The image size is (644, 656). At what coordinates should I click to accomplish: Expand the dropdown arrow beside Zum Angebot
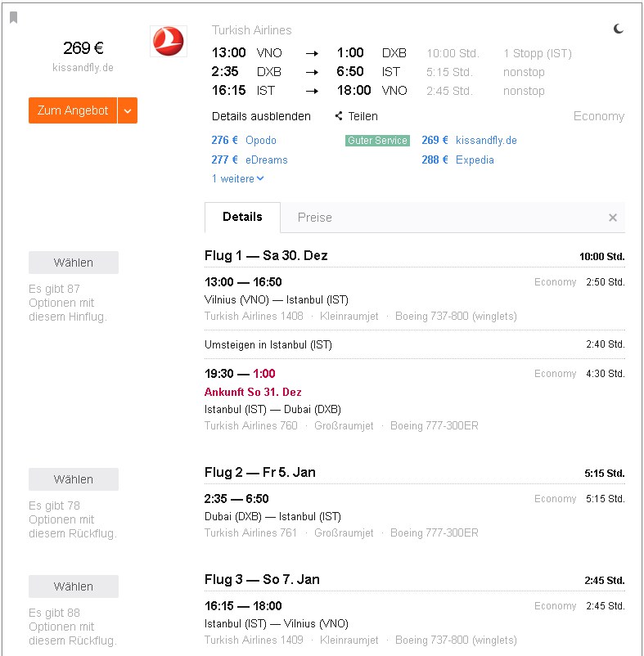coord(128,110)
